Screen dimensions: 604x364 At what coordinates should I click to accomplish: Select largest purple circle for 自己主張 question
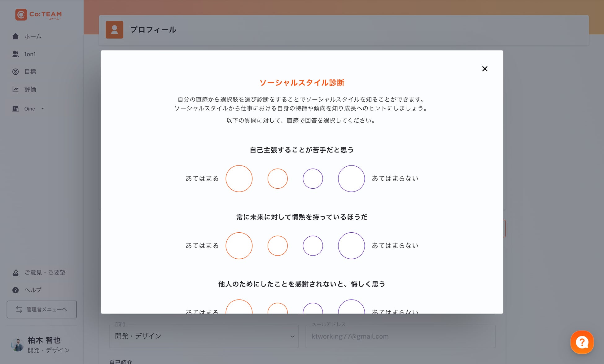[x=351, y=178]
